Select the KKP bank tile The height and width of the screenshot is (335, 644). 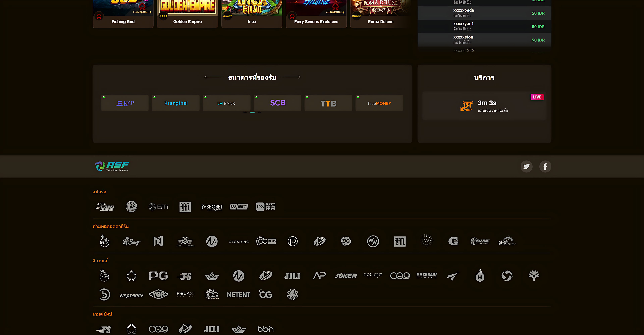(x=125, y=103)
